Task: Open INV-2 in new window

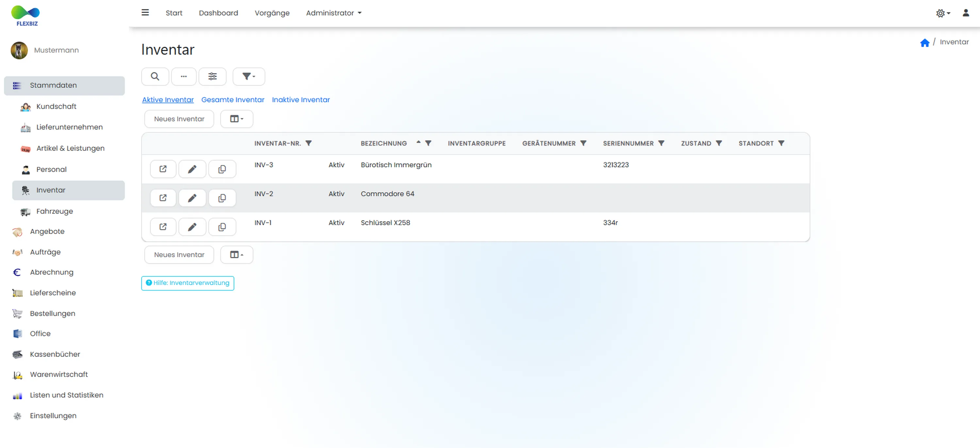Action: pos(163,198)
